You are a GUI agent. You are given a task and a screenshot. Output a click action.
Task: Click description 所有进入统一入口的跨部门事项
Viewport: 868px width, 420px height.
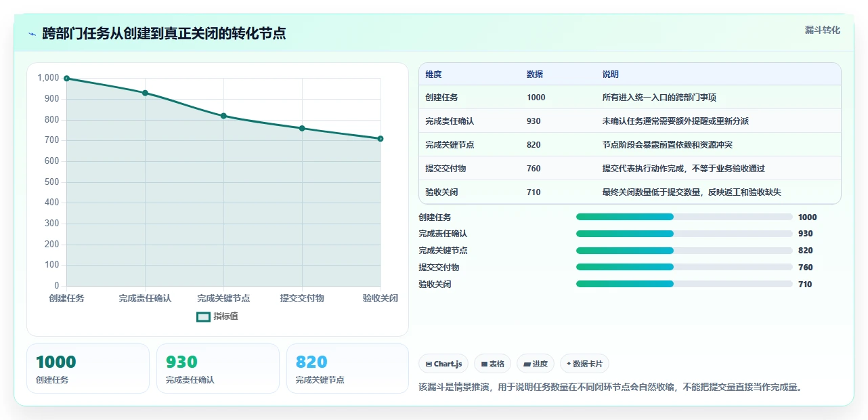click(659, 98)
